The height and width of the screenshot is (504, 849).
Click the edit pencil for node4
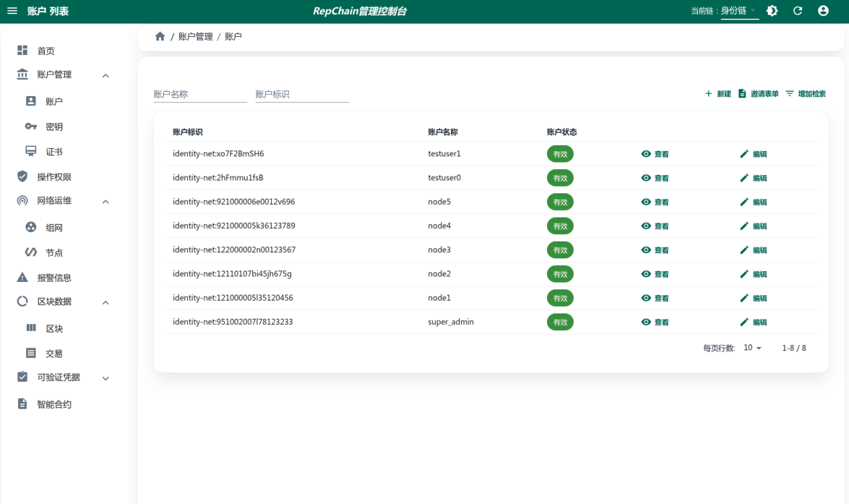click(x=744, y=226)
